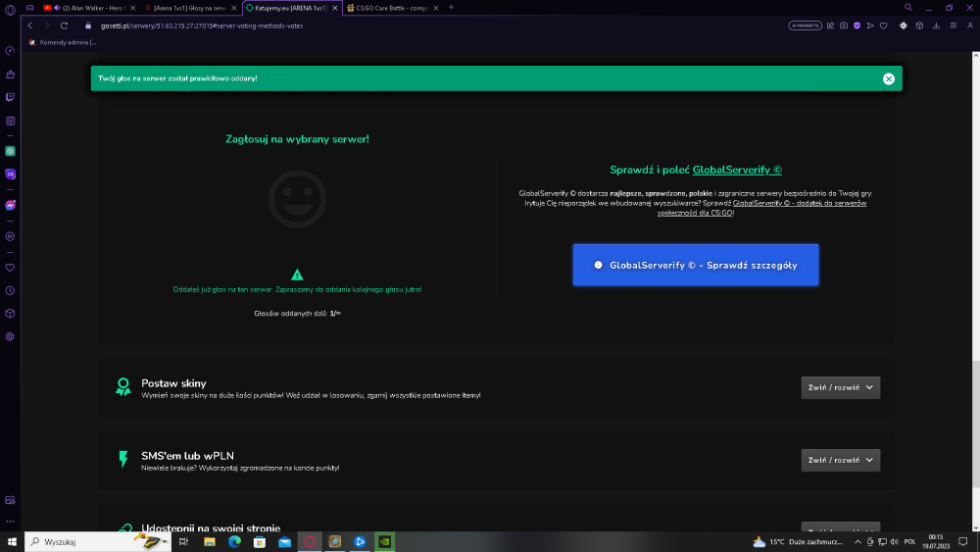980x552 pixels.
Task: Click the Wyszukaj taskbar search box
Action: pos(97,541)
